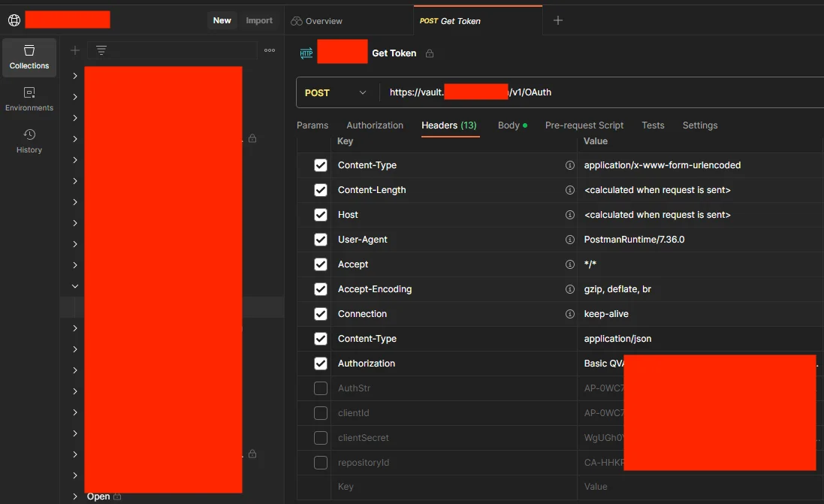
Task: Click info icon for Accept-Encoding header
Action: 569,289
